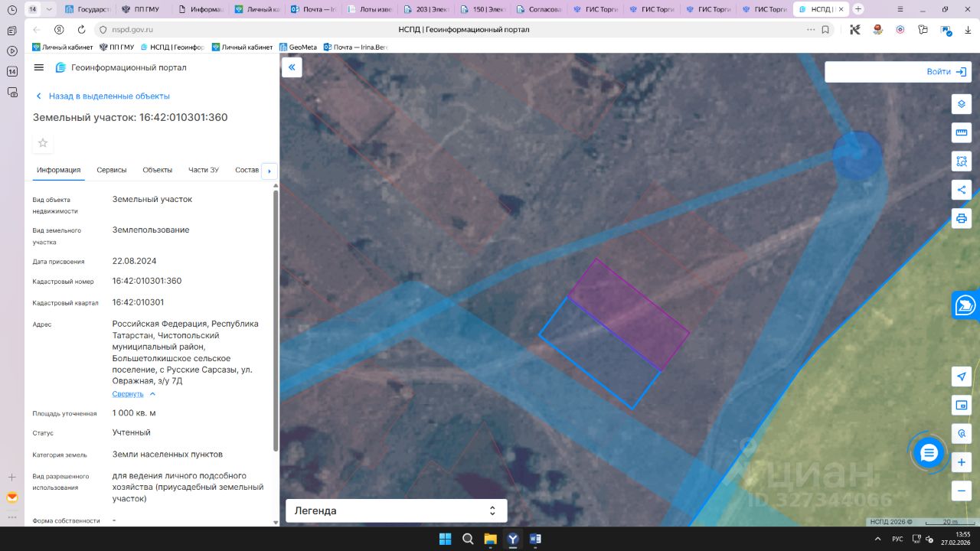
Task: Open the ПП ГМУ bookmark
Action: [x=116, y=47]
